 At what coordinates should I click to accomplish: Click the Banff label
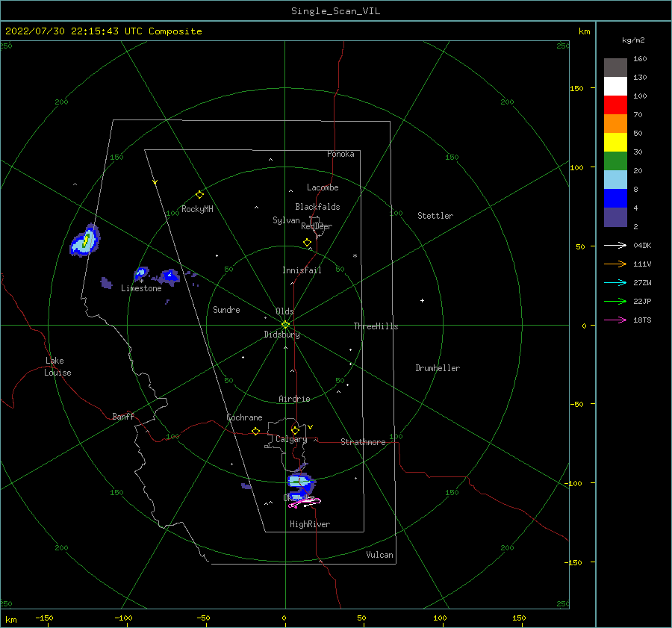click(123, 416)
